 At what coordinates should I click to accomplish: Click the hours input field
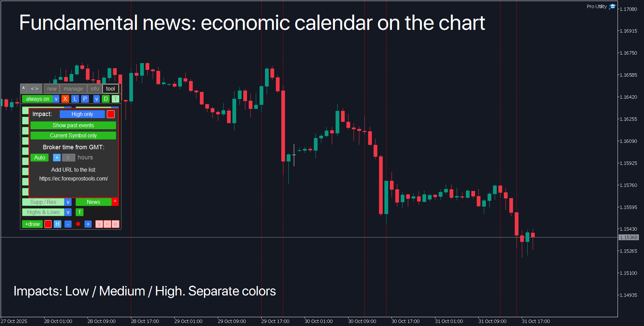(x=69, y=157)
